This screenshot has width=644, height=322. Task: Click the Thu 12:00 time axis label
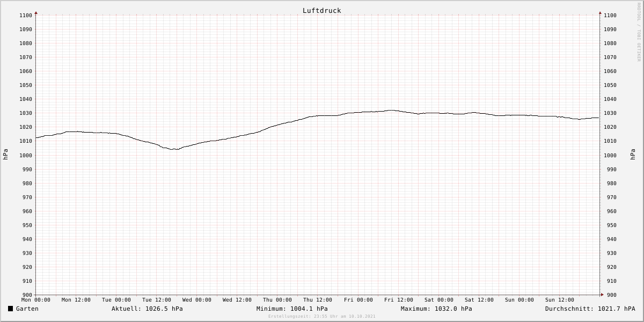(x=318, y=300)
